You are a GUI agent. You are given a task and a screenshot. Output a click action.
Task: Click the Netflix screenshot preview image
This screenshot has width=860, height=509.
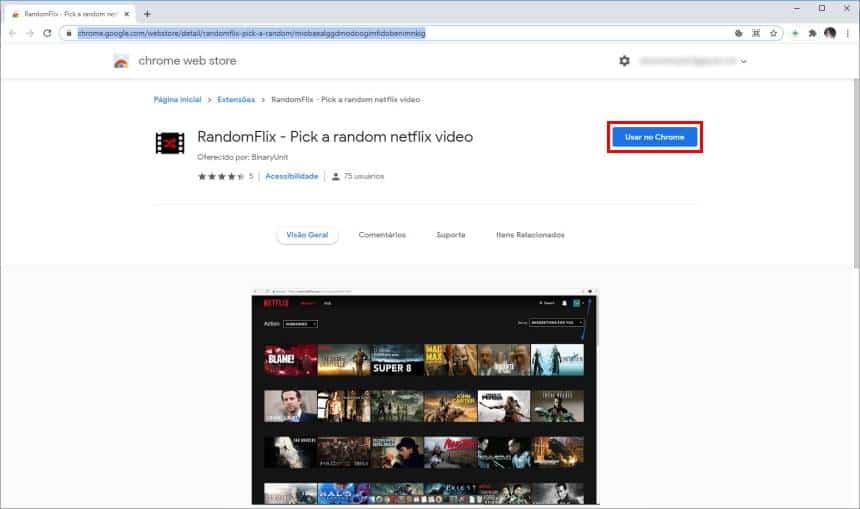point(425,397)
